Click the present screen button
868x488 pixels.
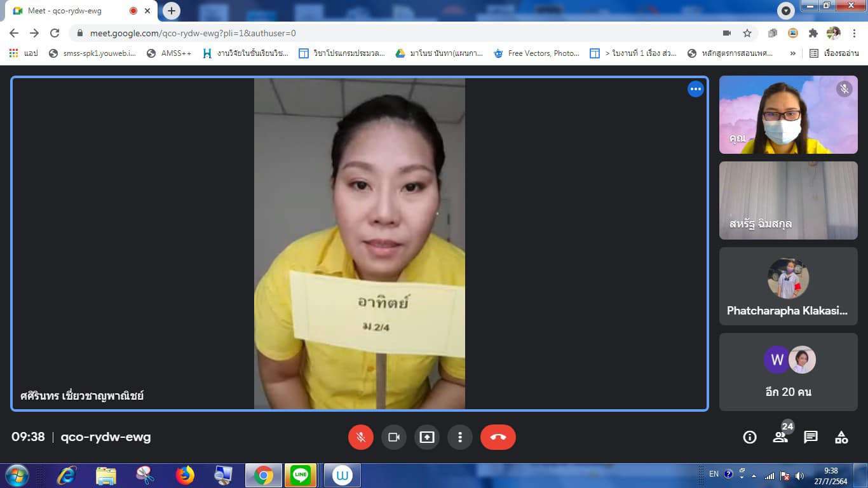click(x=426, y=437)
